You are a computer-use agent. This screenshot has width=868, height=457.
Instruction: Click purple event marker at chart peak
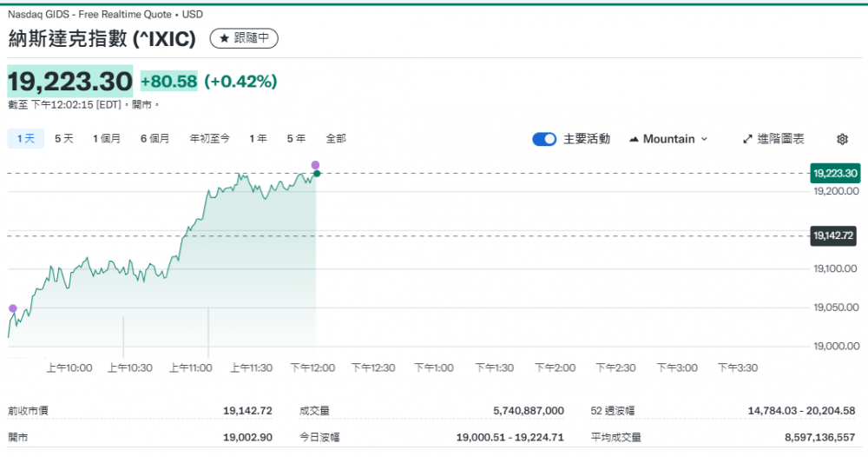click(315, 165)
